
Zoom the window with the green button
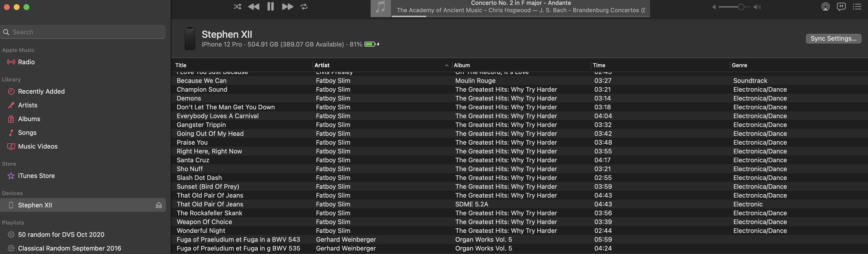(27, 7)
